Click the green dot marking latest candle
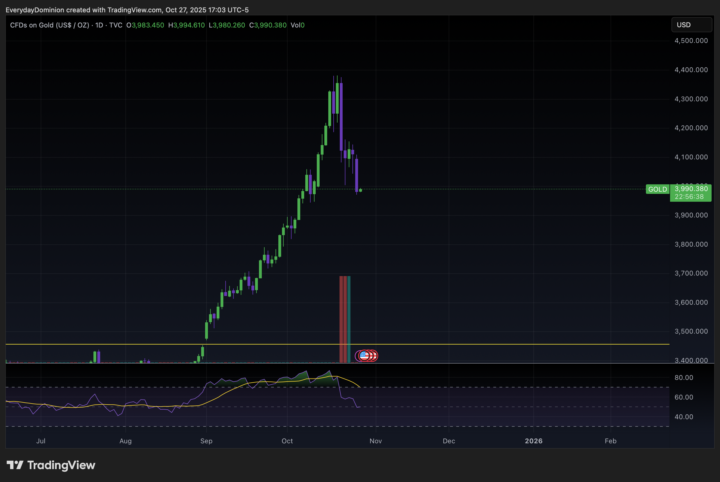Screen dimensions: 720x482 pyautogui.click(x=360, y=190)
